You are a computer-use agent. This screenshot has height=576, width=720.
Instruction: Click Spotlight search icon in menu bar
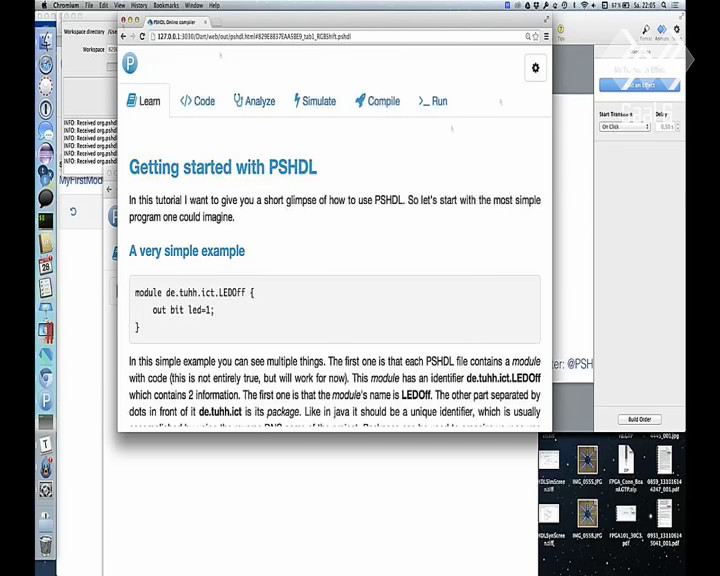pos(664,5)
